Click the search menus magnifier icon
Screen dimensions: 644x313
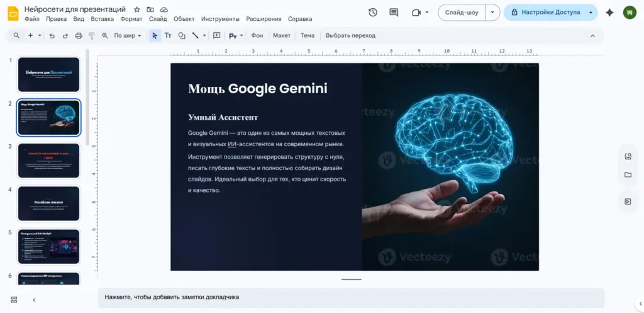point(16,36)
